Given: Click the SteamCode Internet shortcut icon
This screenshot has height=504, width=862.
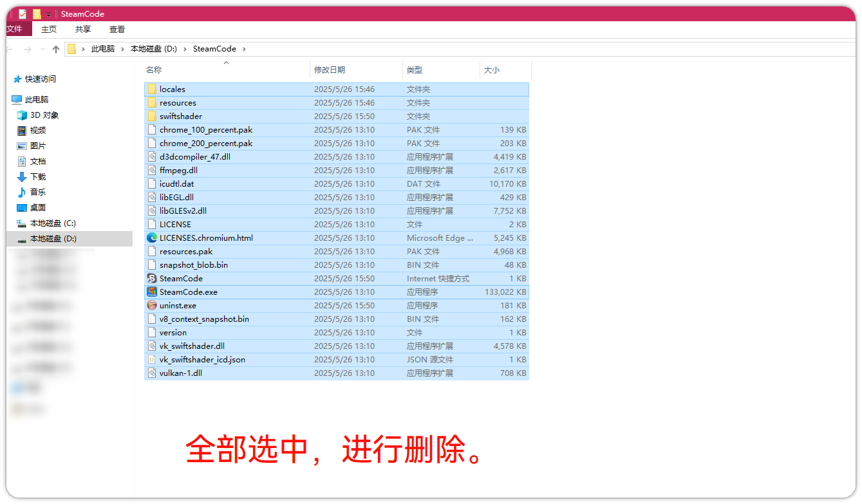Looking at the screenshot, I should 152,279.
